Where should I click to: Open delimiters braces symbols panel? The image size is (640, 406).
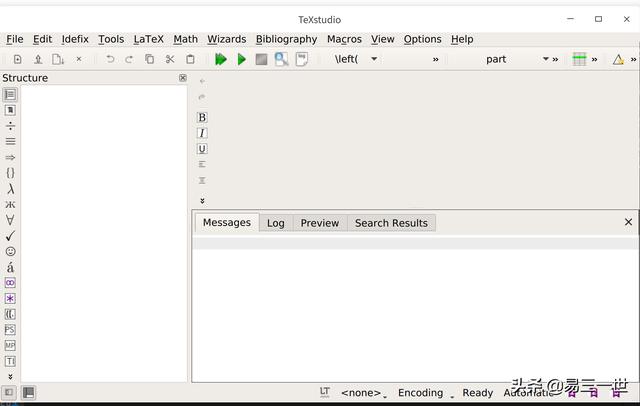tap(10, 173)
